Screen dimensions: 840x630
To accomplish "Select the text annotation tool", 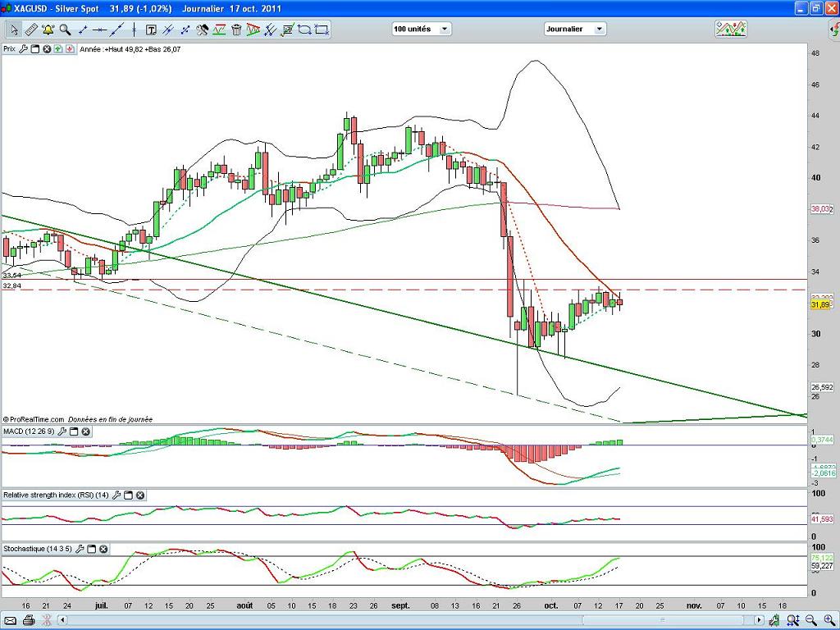I will [151, 30].
